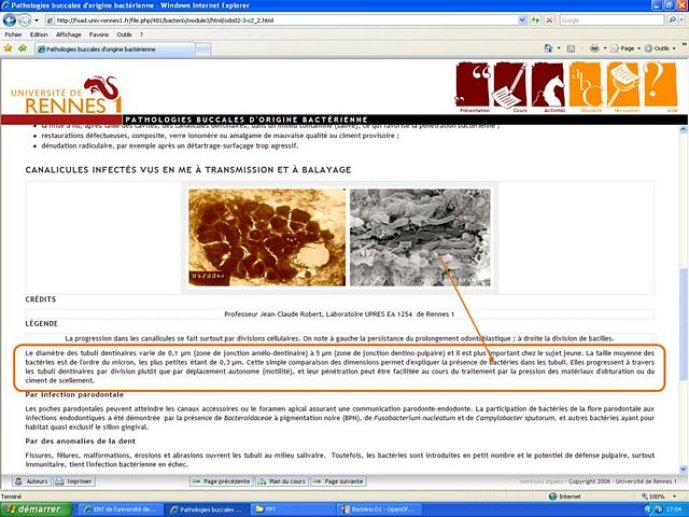Click the Home page icon
The width and height of the screenshot is (689, 517).
tap(548, 48)
